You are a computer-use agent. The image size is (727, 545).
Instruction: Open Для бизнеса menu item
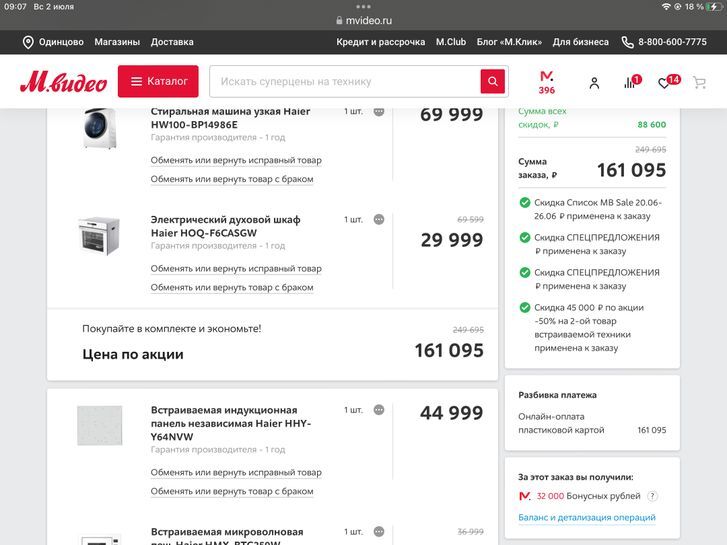[580, 42]
